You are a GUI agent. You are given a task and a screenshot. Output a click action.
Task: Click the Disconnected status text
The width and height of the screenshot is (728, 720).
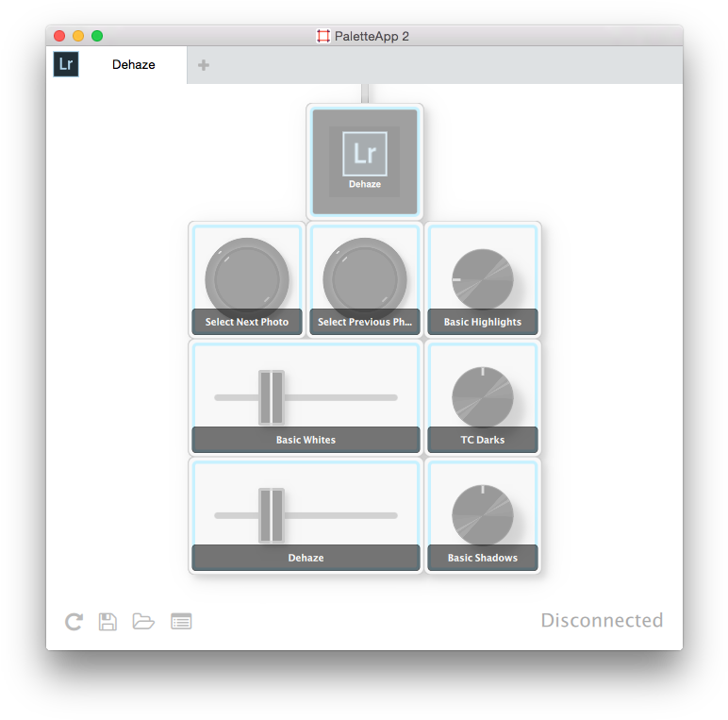pos(603,621)
